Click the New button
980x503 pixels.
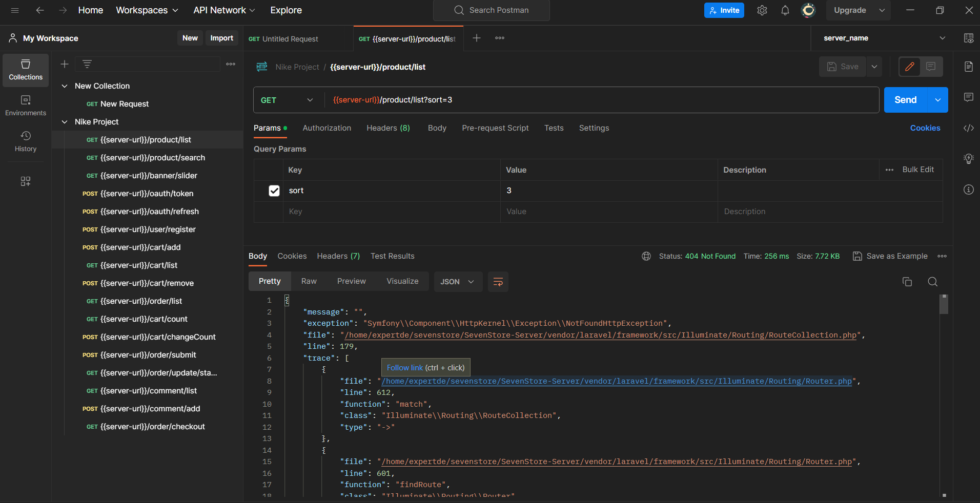tap(190, 38)
